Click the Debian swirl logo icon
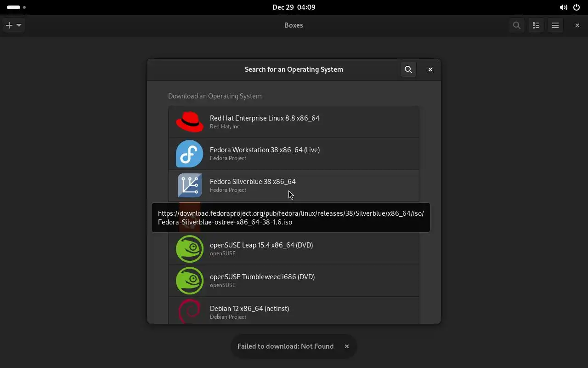588x368 pixels. pyautogui.click(x=190, y=311)
